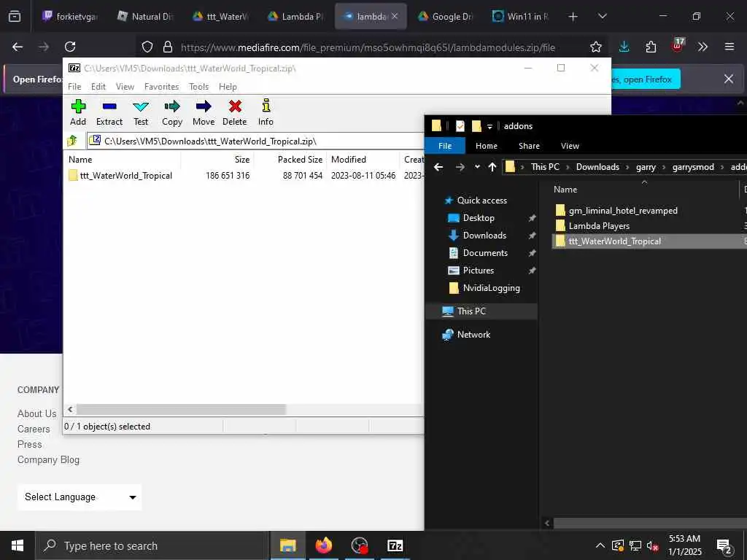Click garry in Explorer breadcrumb path
The height and width of the screenshot is (560, 747).
click(x=646, y=167)
